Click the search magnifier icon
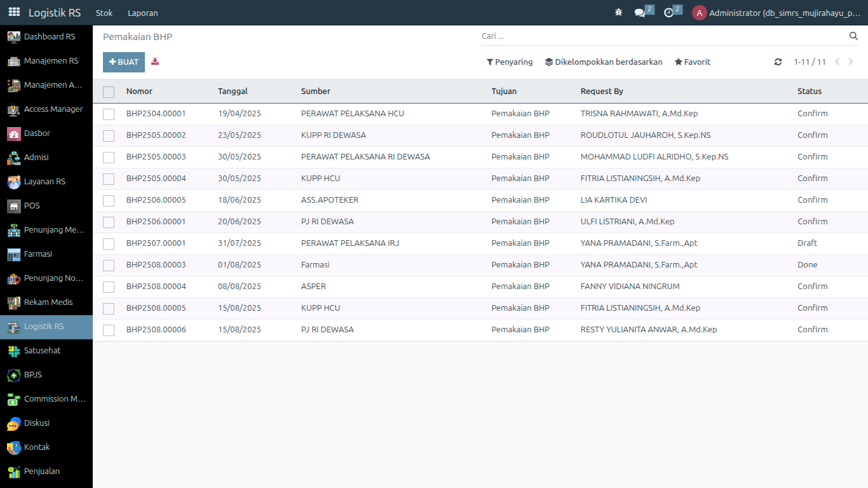This screenshot has width=868, height=488. pyautogui.click(x=853, y=36)
